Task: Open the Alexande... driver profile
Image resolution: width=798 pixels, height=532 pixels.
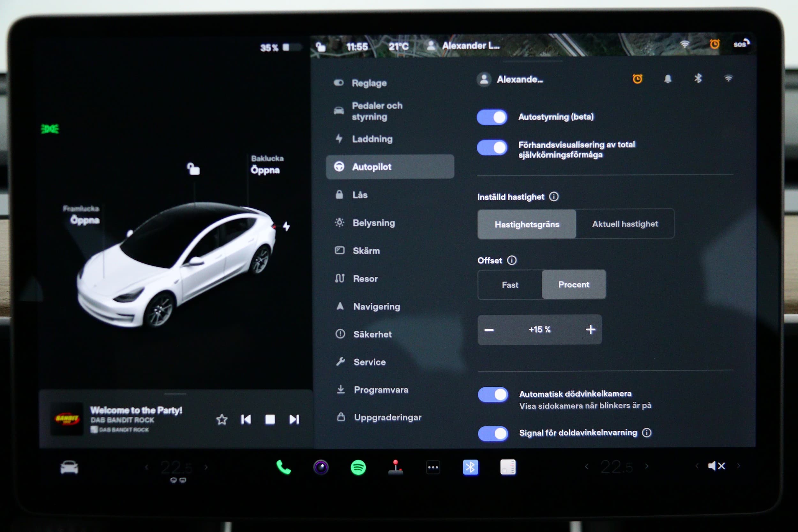Action: [510, 79]
